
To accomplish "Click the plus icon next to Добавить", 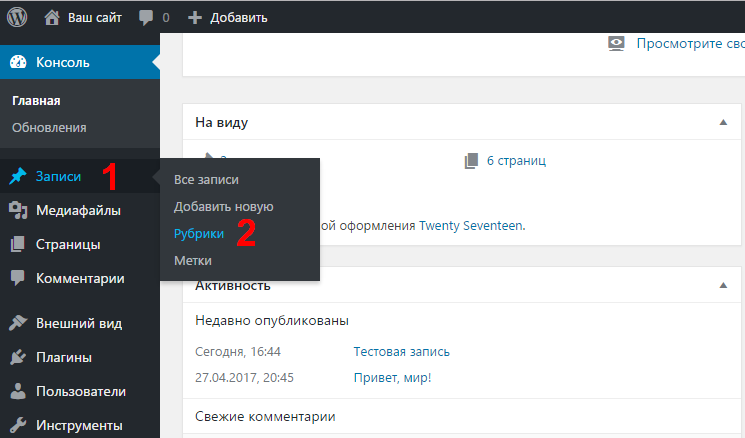I will [195, 18].
